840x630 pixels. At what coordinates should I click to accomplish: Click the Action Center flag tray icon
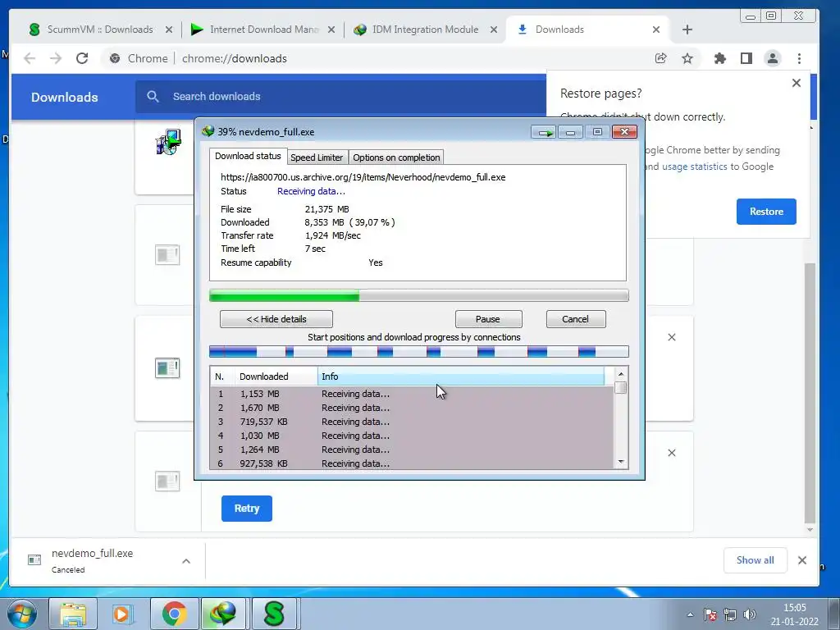(710, 614)
